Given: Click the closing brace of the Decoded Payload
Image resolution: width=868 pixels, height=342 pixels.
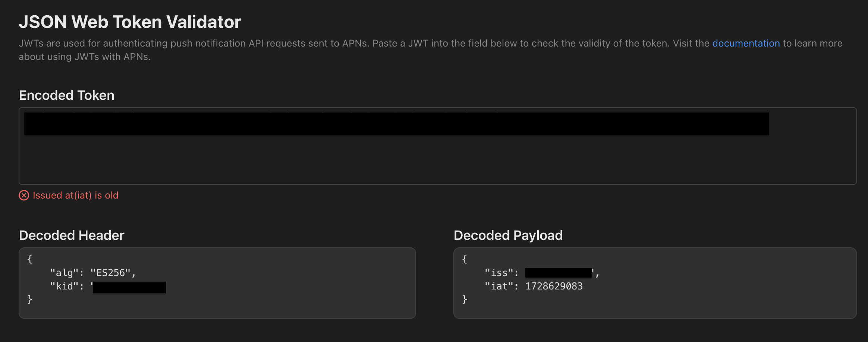Looking at the screenshot, I should tap(465, 299).
